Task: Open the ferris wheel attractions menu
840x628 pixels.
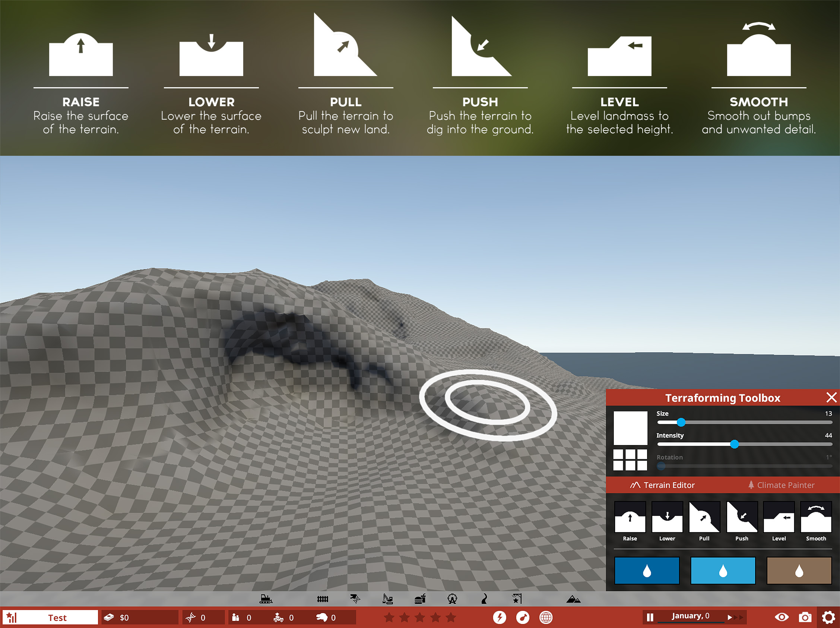Action: tap(452, 599)
